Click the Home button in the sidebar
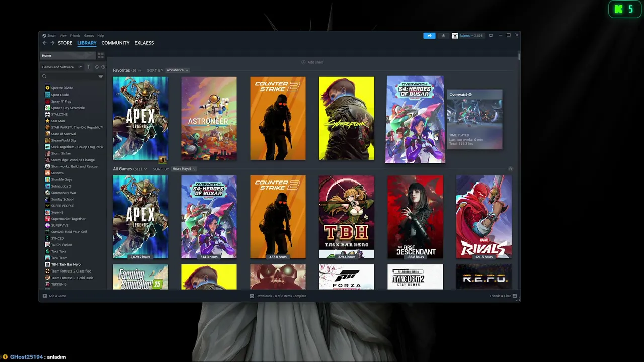 coord(68,55)
